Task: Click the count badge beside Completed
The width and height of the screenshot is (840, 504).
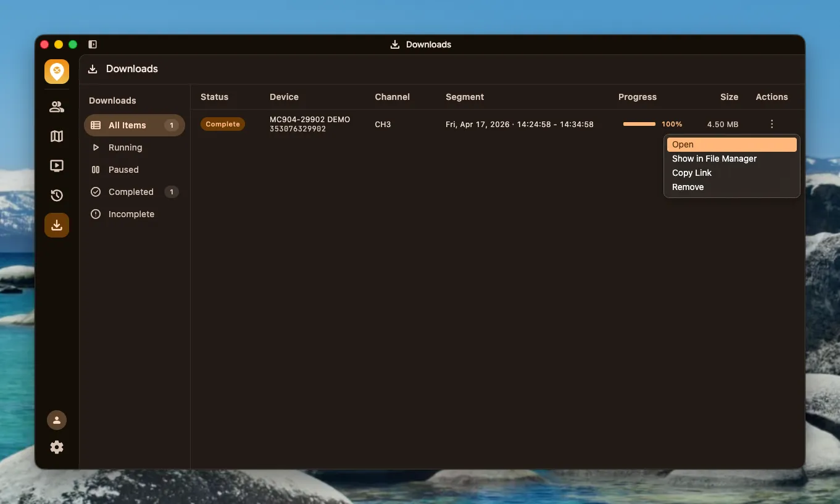Action: tap(172, 192)
